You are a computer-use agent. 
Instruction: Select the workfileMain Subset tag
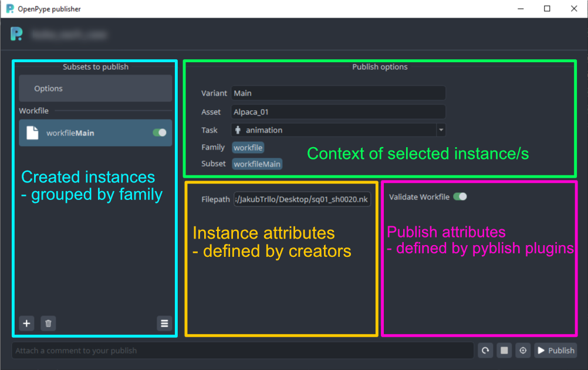(x=257, y=164)
